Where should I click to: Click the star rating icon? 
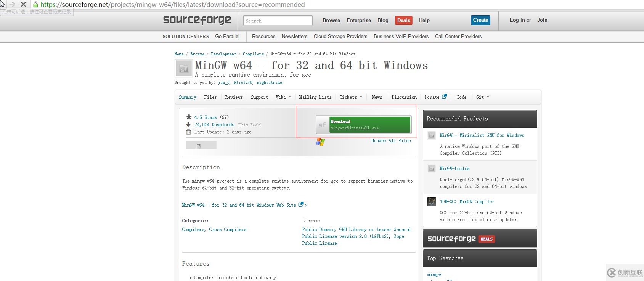pyautogui.click(x=189, y=117)
